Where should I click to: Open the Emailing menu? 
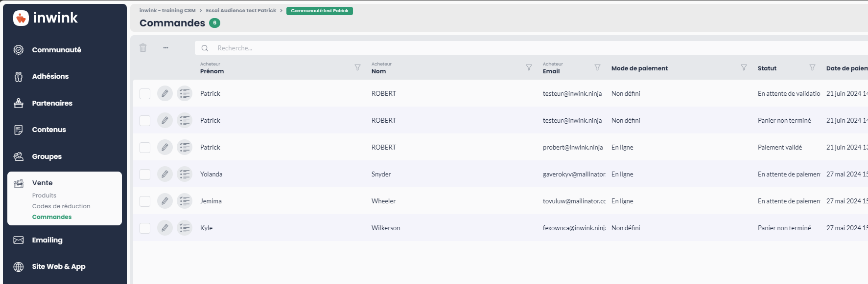coord(47,240)
